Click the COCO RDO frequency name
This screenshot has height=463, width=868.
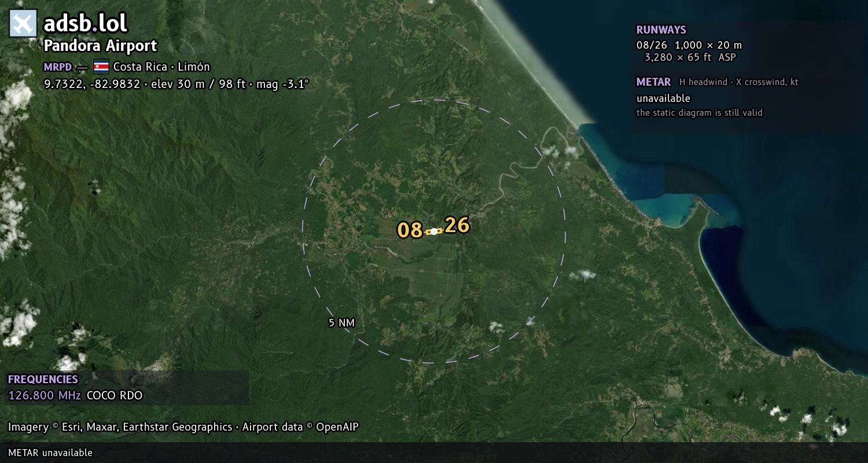[x=115, y=396]
